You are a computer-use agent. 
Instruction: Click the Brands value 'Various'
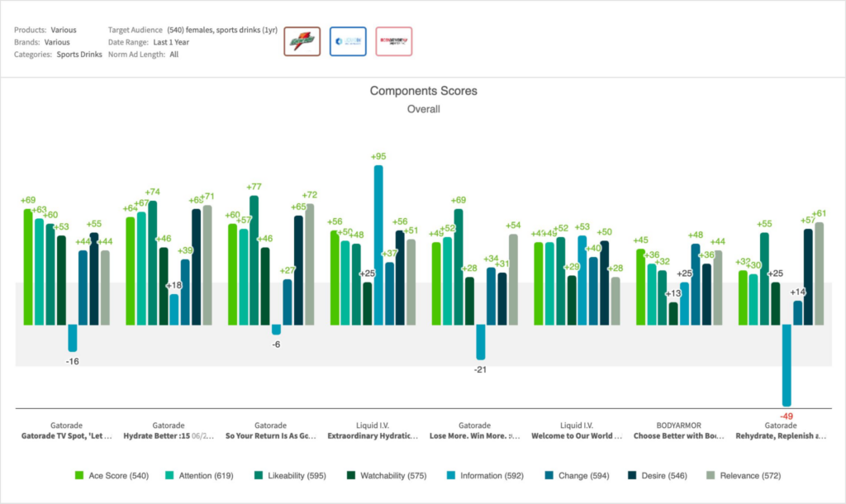(57, 42)
